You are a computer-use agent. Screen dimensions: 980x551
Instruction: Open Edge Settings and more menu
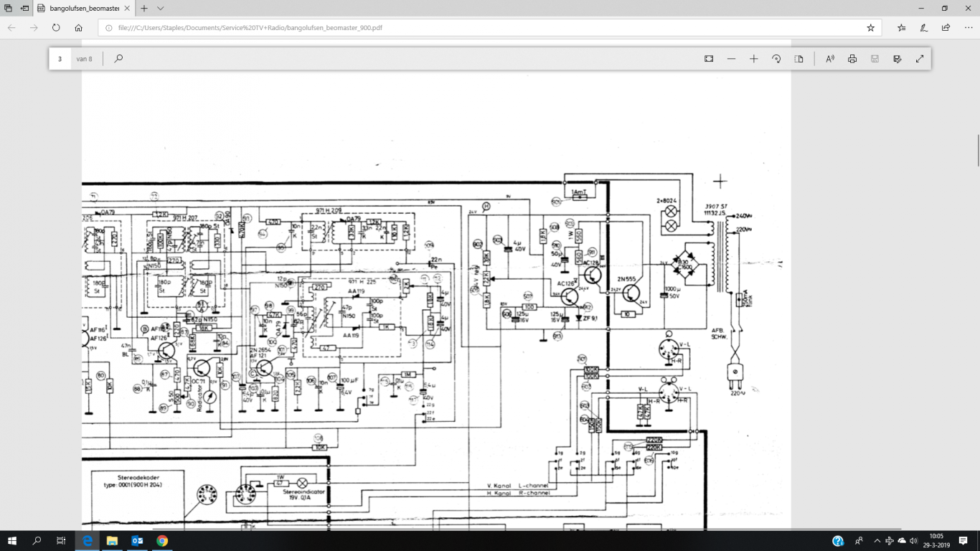tap(968, 28)
